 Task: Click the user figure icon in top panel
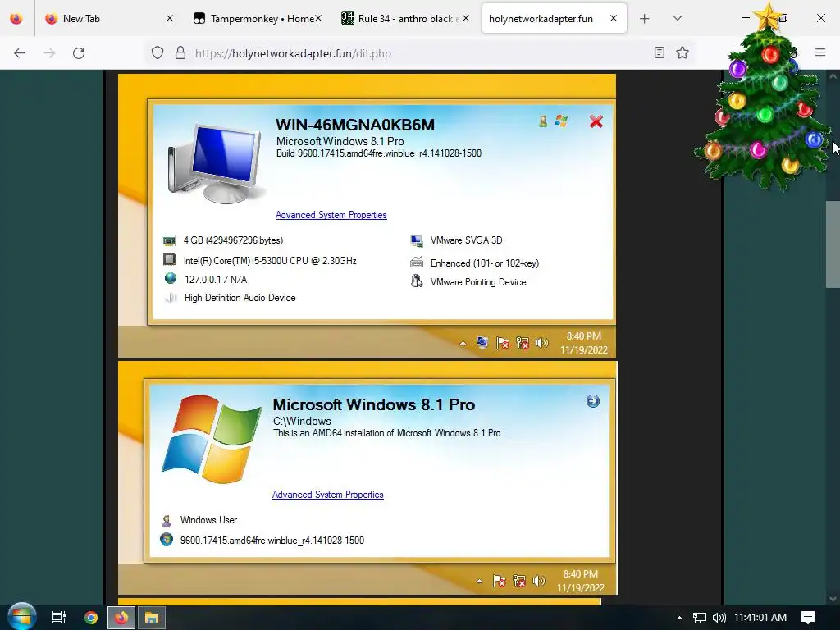pyautogui.click(x=543, y=121)
